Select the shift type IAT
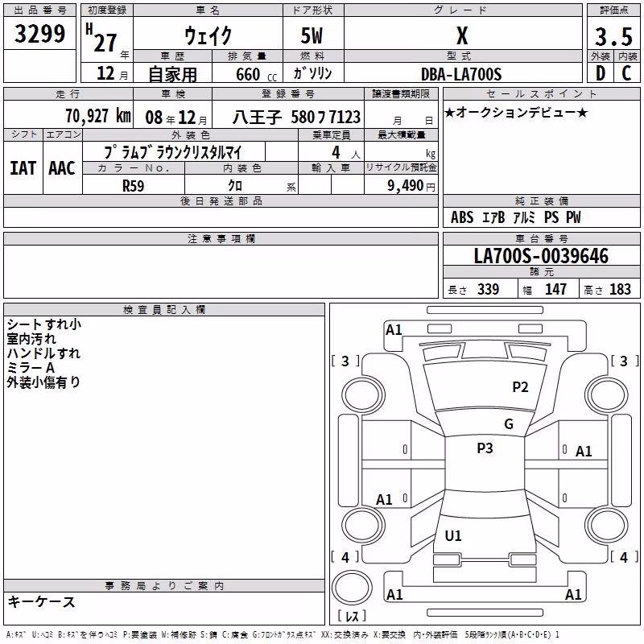Screen dimensions: 644x644 [x=23, y=168]
